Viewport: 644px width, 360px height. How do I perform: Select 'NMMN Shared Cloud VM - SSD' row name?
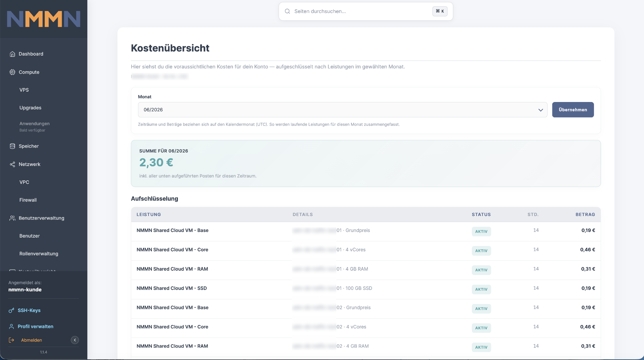pos(172,288)
